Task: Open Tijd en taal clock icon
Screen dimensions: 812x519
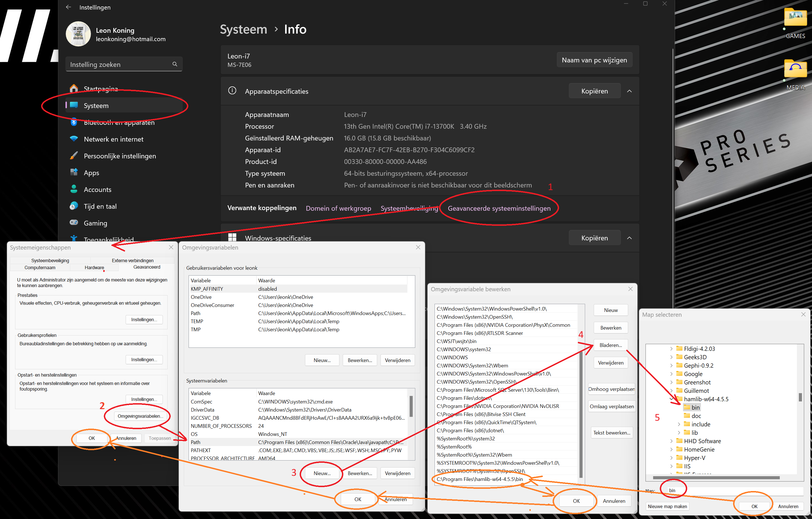Action: click(74, 206)
